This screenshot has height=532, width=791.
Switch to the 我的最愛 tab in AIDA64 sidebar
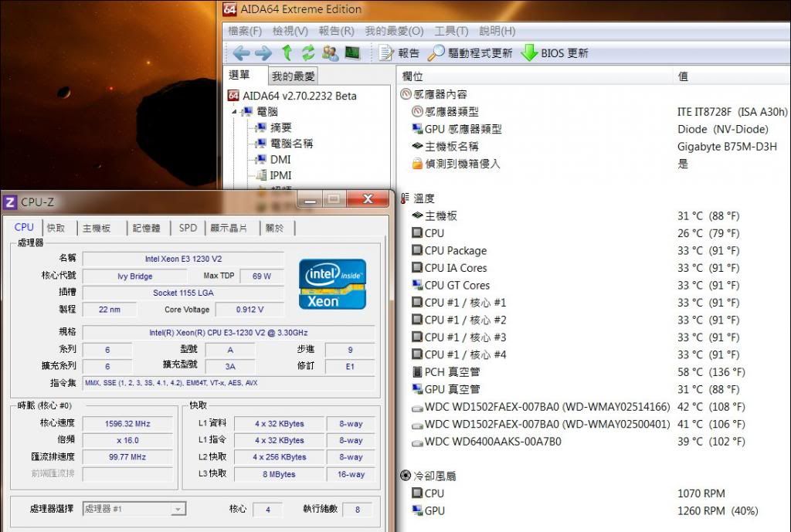click(293, 76)
